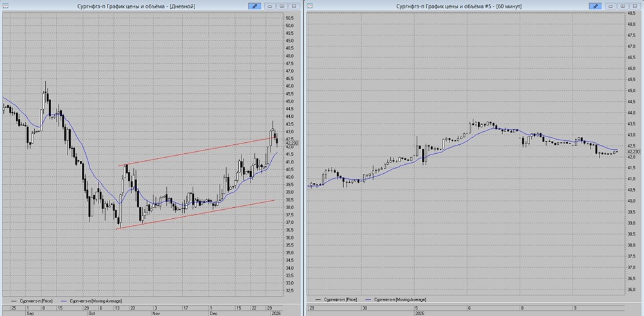Image resolution: width=644 pixels, height=316 pixels.
Task: Click the 48,5 price label on the 60-minute chart axis
Action: [x=632, y=13]
